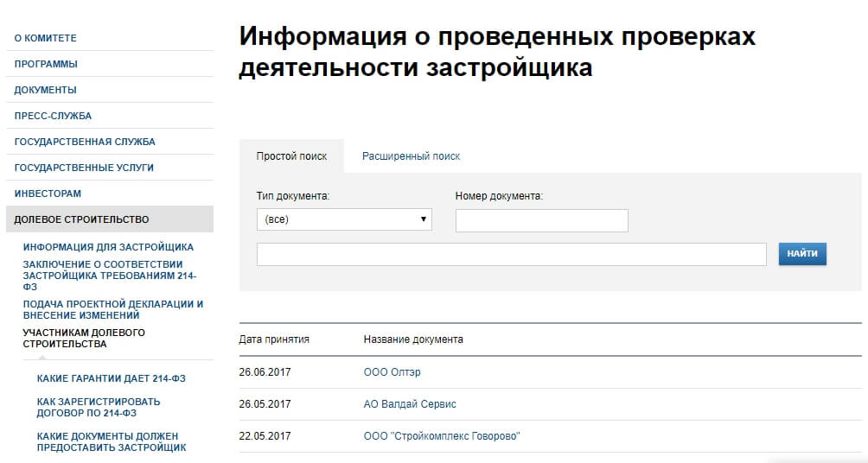Image resolution: width=868 pixels, height=463 pixels.
Task: Go to О КОМИТЕТЕ menu item
Action: [x=46, y=38]
